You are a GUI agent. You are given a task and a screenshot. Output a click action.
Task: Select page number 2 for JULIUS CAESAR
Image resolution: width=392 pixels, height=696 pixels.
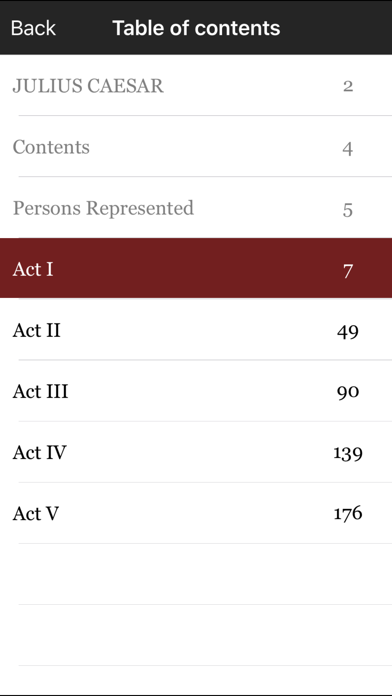tap(348, 86)
